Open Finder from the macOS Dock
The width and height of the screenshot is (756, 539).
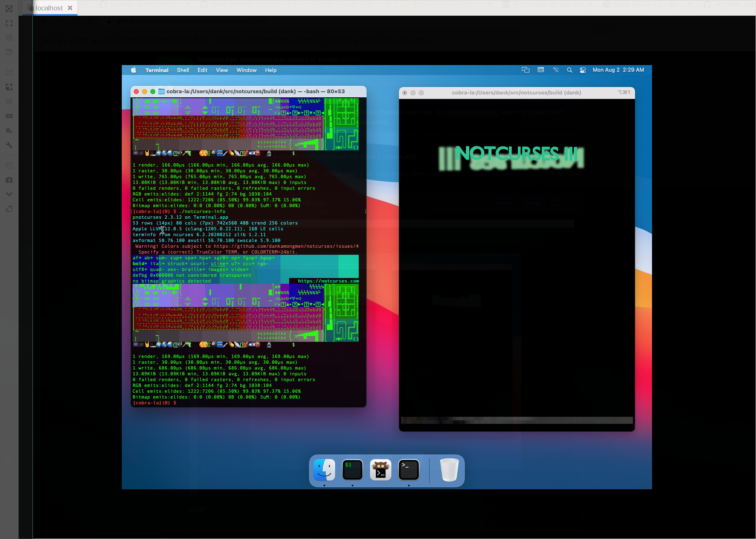click(324, 469)
